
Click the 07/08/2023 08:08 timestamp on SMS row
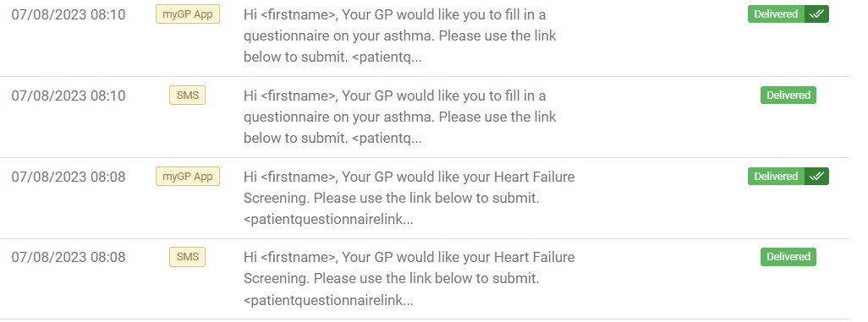69,257
